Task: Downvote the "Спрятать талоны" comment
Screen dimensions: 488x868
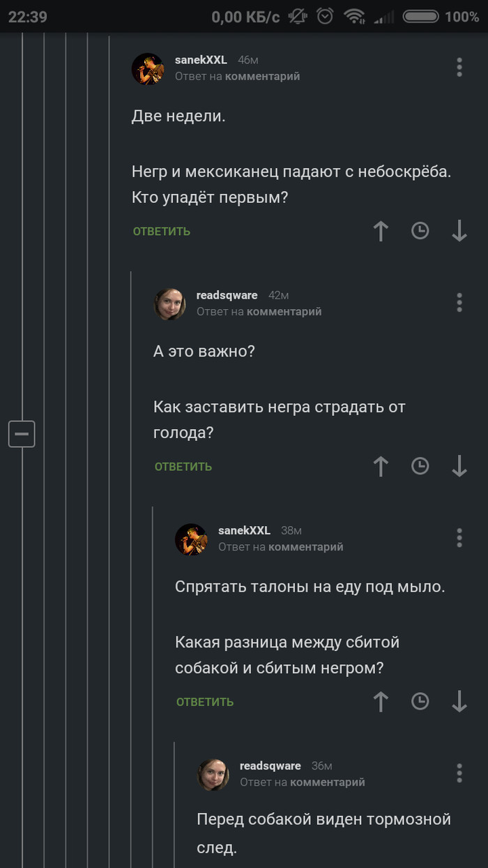Action: coord(459,701)
